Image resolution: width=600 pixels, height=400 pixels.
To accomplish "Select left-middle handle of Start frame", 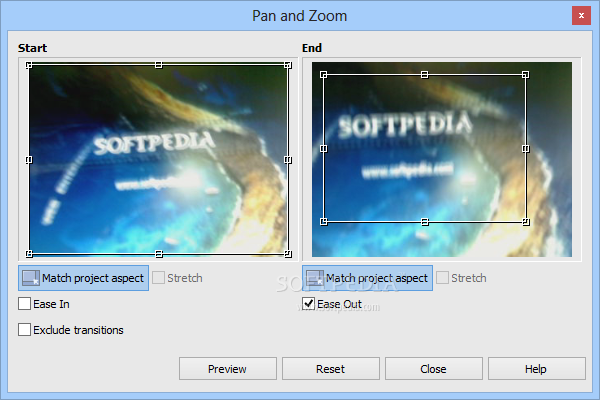I will pos(29,160).
